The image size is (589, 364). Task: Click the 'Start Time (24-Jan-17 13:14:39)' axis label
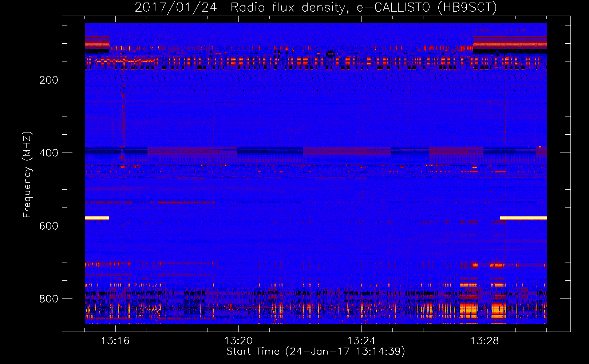tap(316, 352)
